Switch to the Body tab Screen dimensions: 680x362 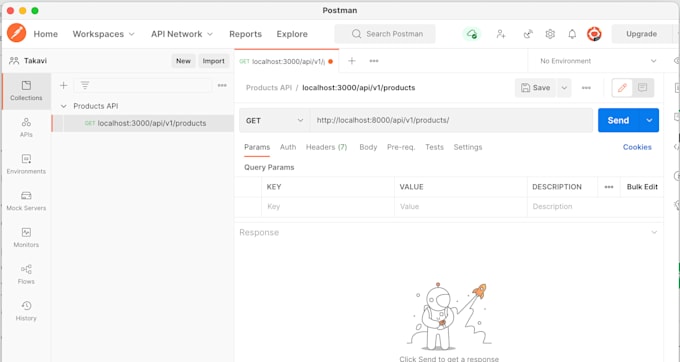[368, 147]
